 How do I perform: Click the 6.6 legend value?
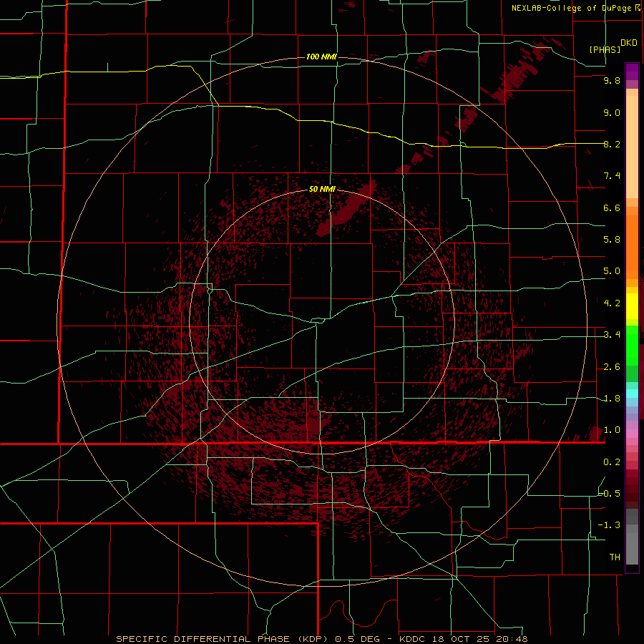coord(612,208)
